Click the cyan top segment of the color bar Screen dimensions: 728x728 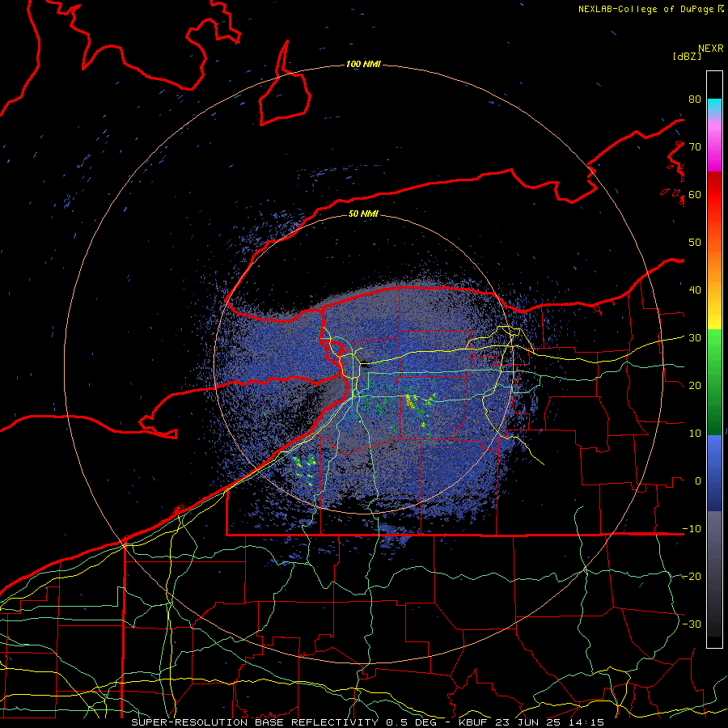click(x=714, y=108)
